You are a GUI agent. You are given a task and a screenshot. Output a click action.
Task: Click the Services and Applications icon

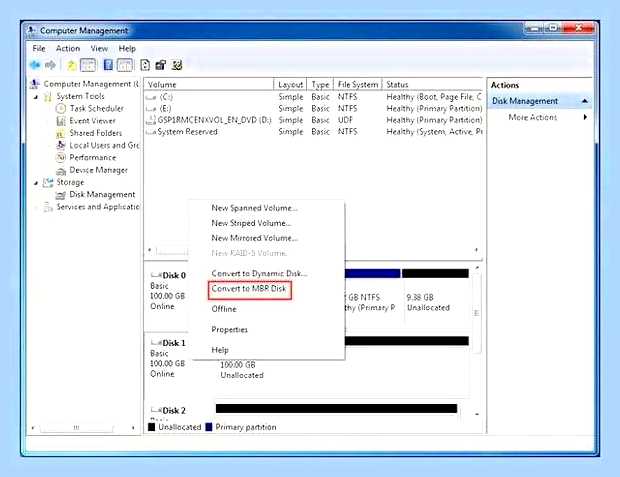pyautogui.click(x=48, y=207)
